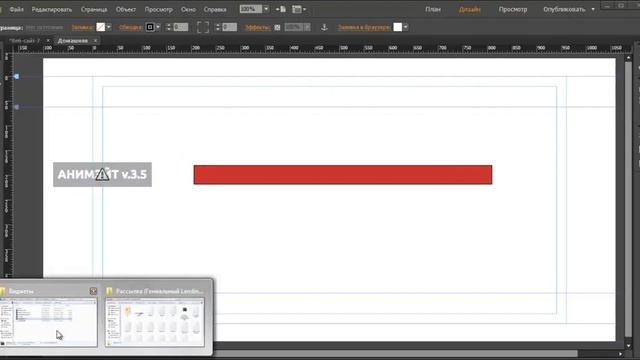640x360 pixels.
Task: Click the corner radius value field
Action: click(x=229, y=27)
